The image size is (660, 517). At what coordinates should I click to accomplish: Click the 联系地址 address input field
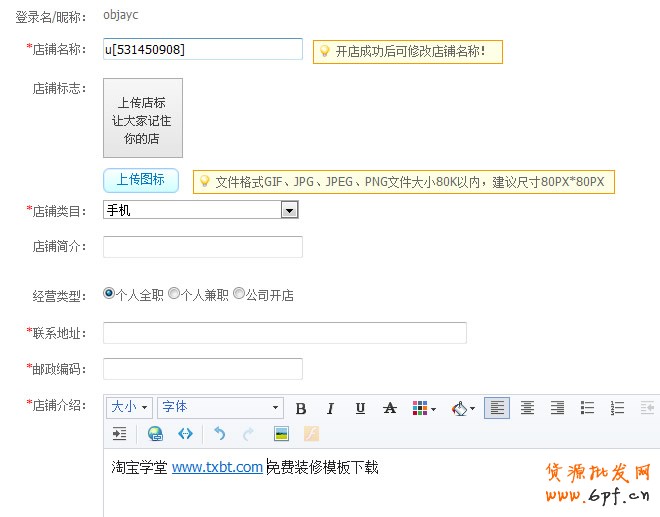click(x=284, y=333)
